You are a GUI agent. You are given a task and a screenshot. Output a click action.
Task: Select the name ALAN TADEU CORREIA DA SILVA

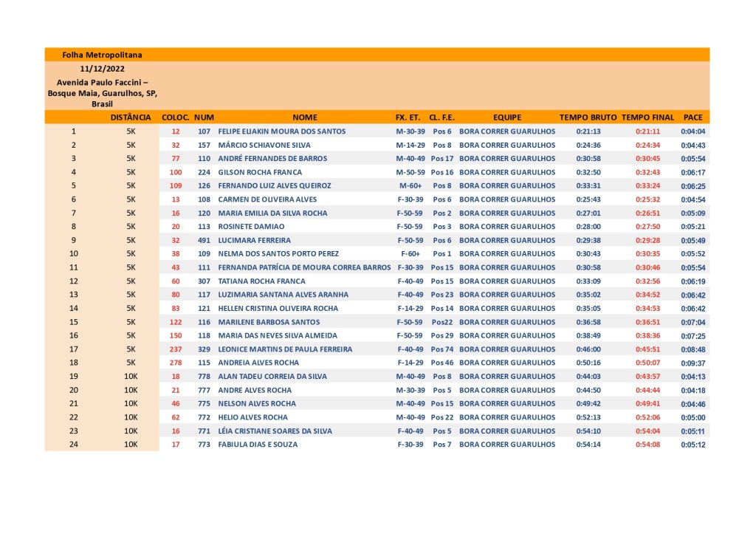point(272,376)
